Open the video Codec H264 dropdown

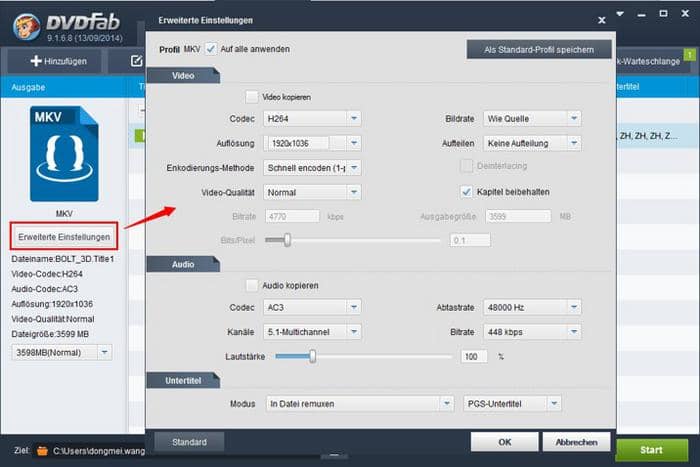tap(312, 119)
